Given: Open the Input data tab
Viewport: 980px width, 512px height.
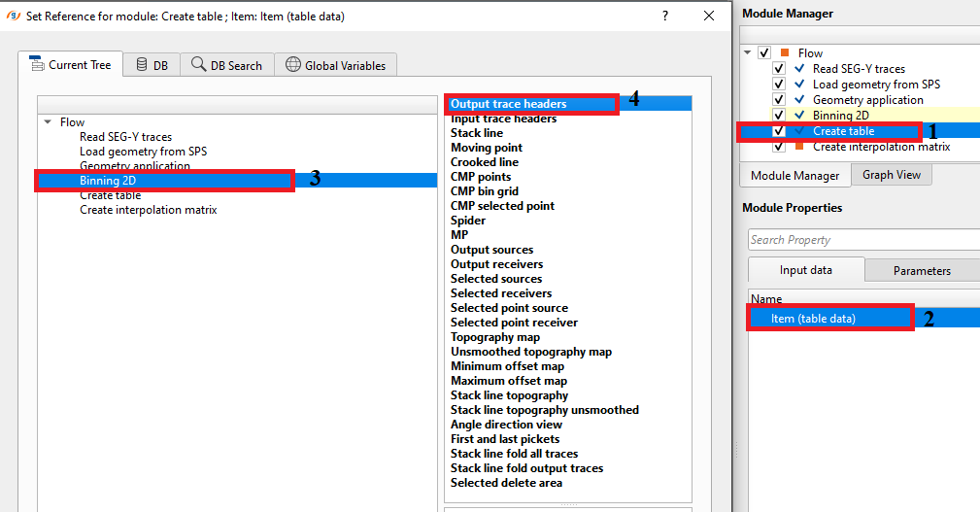Looking at the screenshot, I should click(805, 270).
